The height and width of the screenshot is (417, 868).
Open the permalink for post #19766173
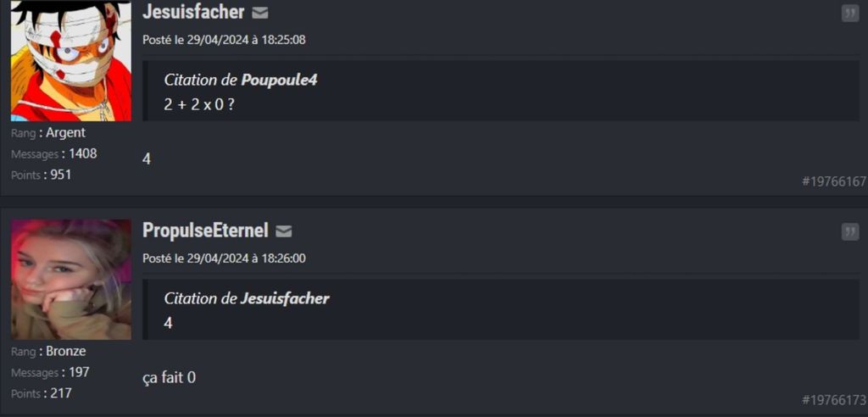coord(833,399)
